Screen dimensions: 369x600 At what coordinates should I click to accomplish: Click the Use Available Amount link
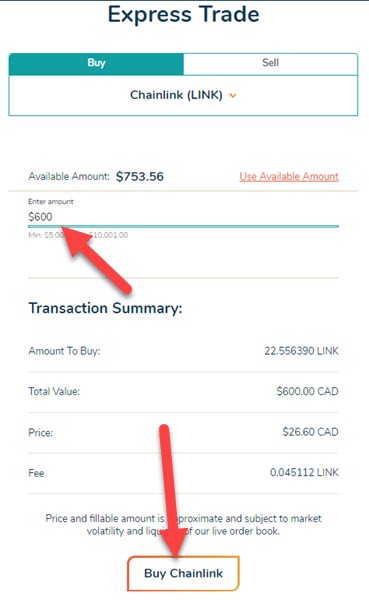pos(289,176)
